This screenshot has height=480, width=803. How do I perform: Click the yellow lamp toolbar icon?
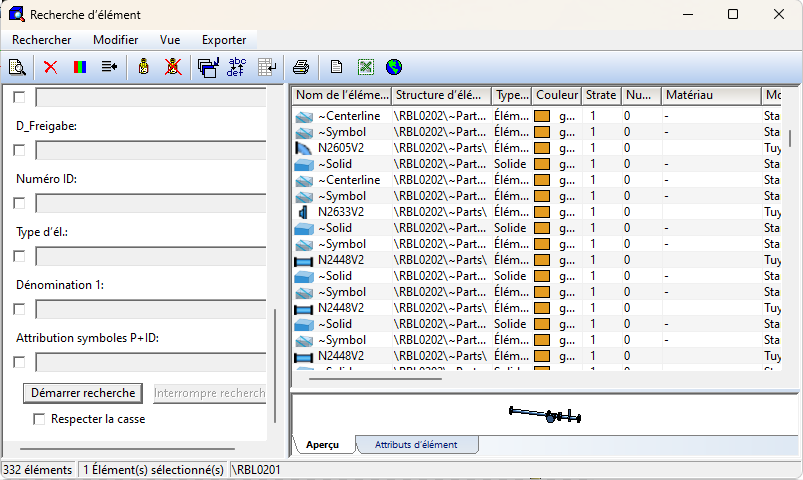(144, 67)
